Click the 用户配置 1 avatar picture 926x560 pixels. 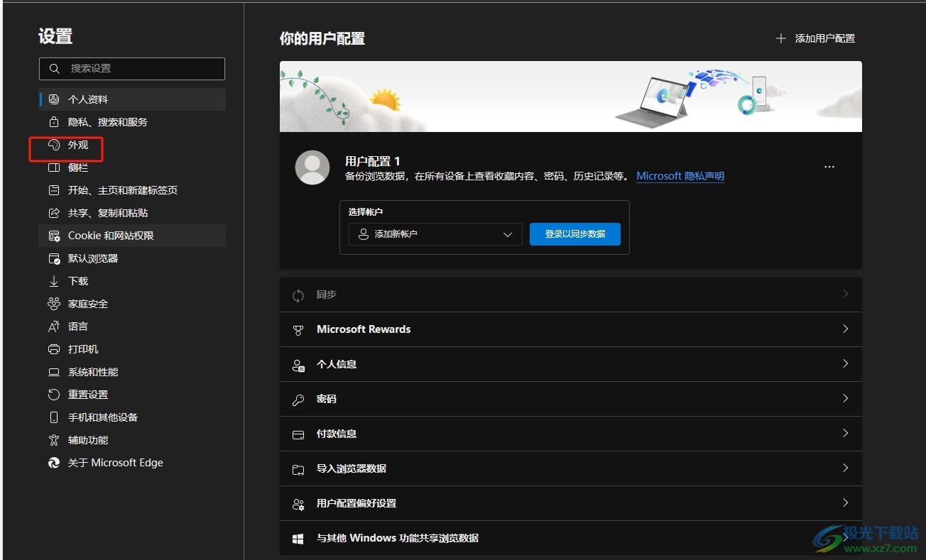click(x=312, y=168)
